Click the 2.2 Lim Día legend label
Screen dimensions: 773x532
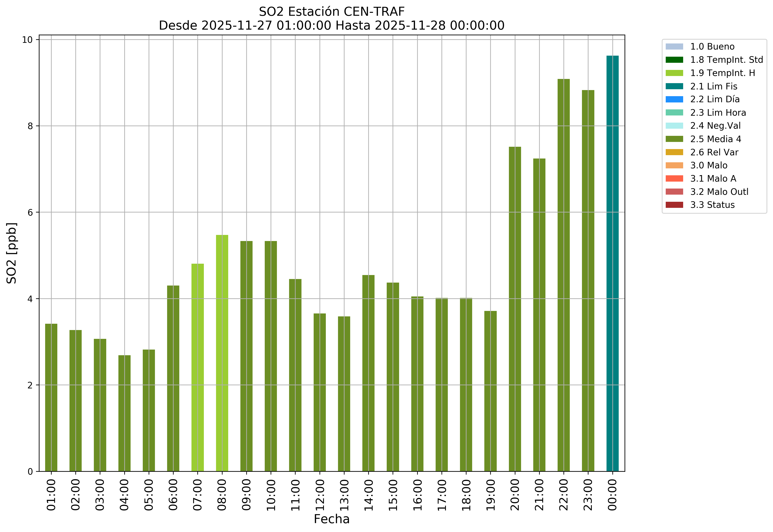pos(715,99)
